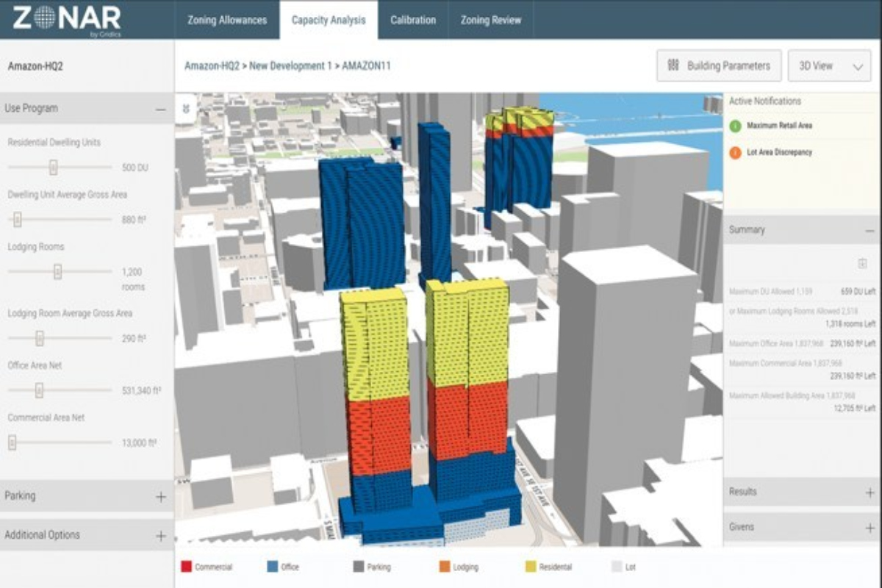Click the Residential Dwelling Units slider handle
The height and width of the screenshot is (588, 882).
(x=53, y=168)
